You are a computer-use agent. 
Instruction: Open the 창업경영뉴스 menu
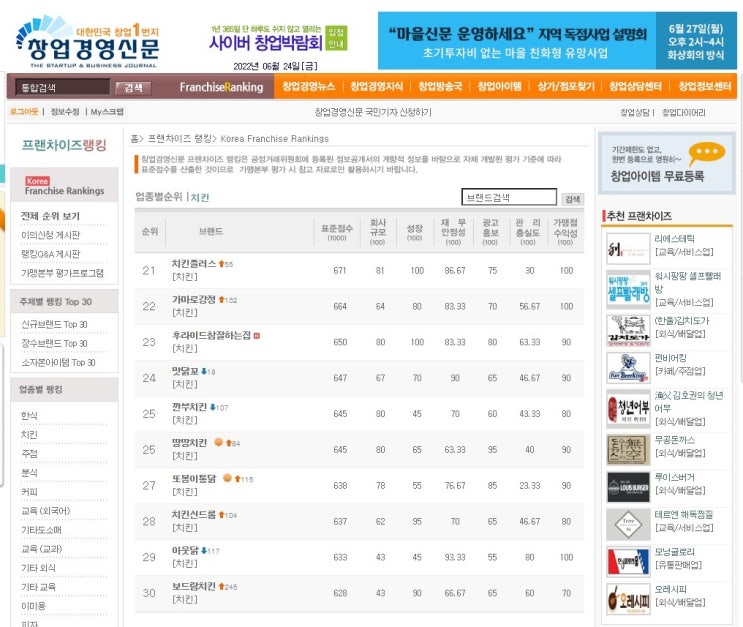[308, 86]
